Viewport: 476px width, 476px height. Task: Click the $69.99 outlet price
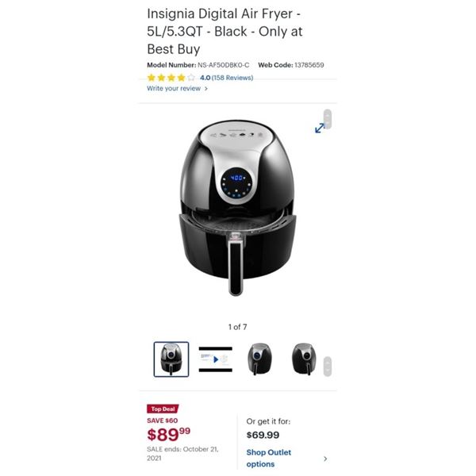click(x=263, y=435)
